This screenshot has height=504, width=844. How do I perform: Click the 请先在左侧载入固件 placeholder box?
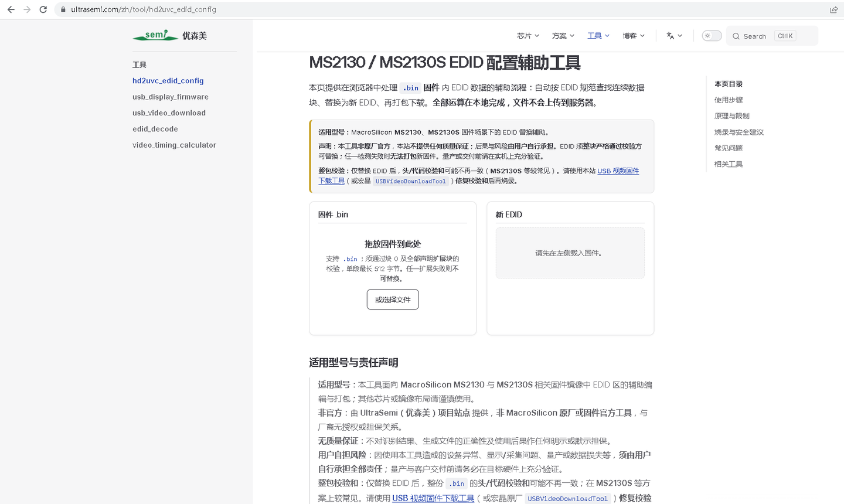(570, 253)
